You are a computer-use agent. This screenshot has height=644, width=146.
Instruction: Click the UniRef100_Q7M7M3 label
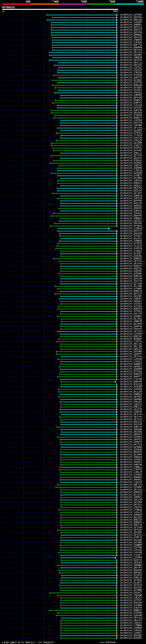tap(131, 82)
